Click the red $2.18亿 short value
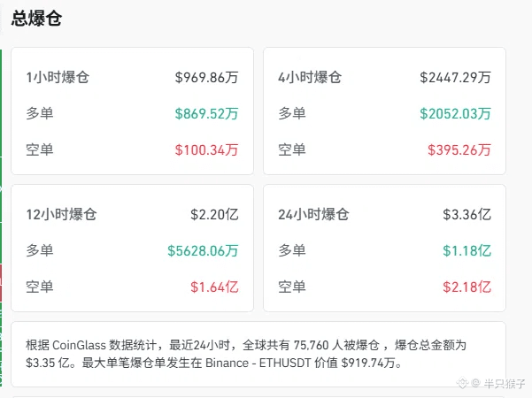 pyautogui.click(x=466, y=287)
